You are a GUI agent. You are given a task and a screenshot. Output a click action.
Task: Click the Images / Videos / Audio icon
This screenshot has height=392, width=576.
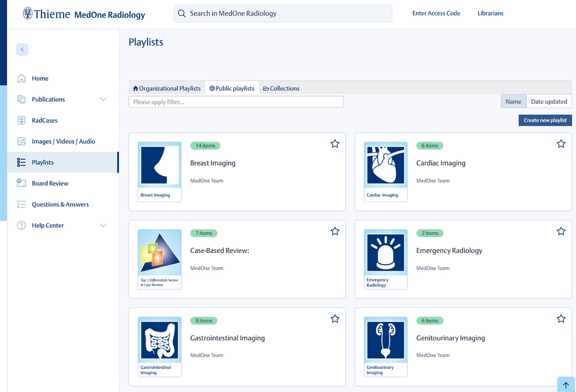pos(21,141)
